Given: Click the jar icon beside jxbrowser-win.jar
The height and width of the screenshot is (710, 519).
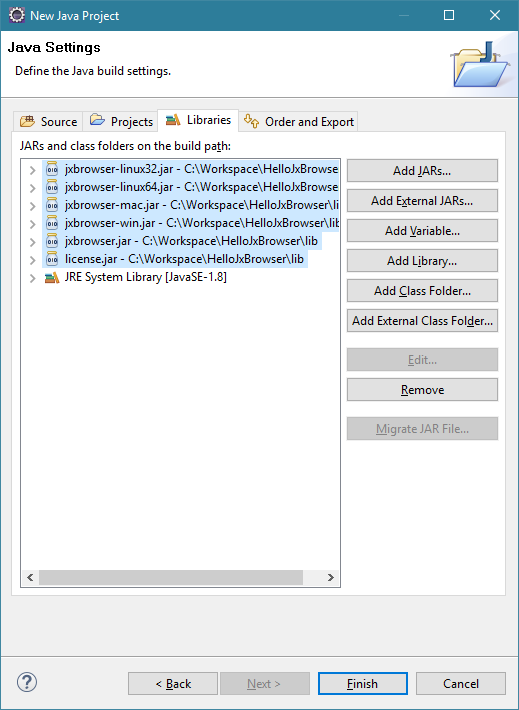Looking at the screenshot, I should coord(52,223).
